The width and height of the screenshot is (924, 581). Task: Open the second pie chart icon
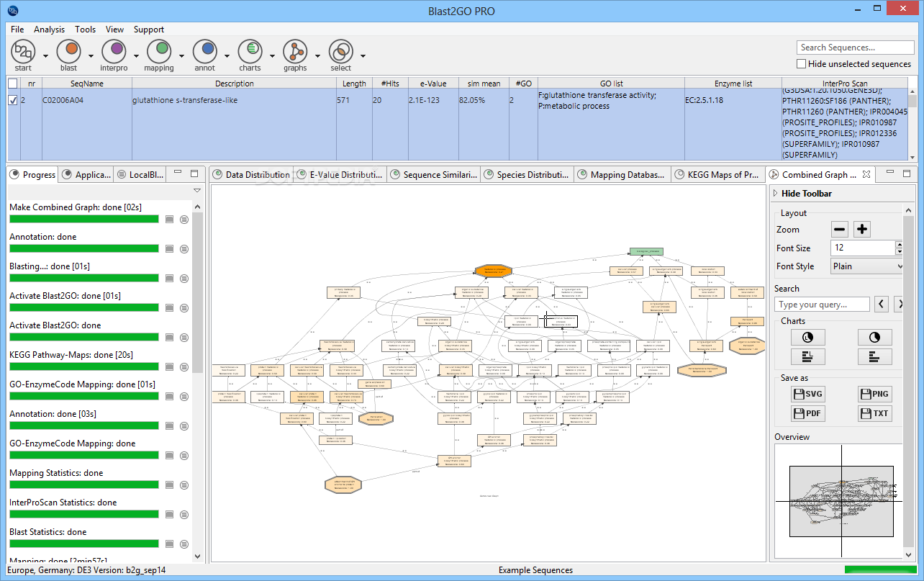875,337
